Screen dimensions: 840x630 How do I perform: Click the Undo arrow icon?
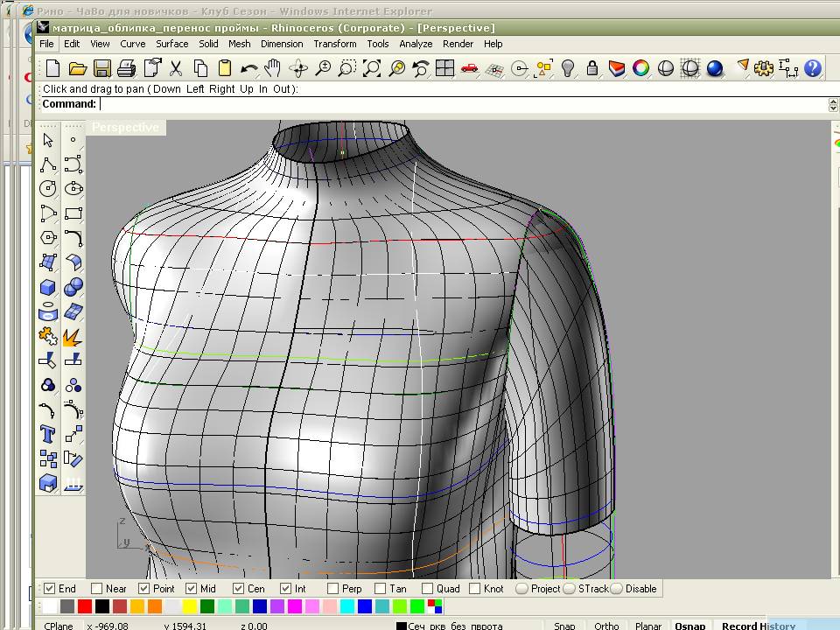click(x=248, y=68)
